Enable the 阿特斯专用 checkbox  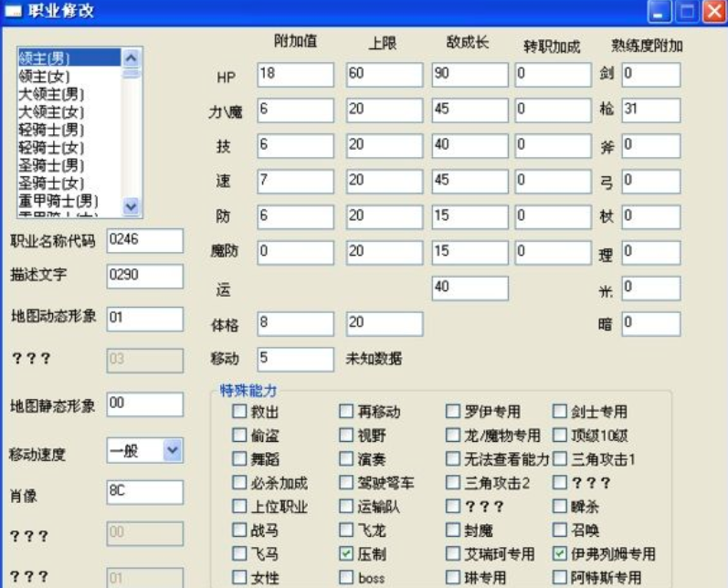(560, 577)
